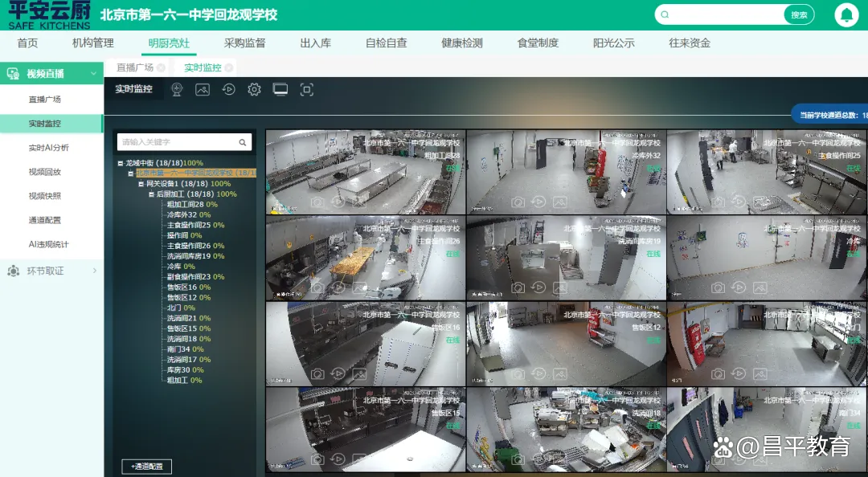Open replay on 冷库外32 camera feed
This screenshot has height=477, width=868.
[539, 202]
